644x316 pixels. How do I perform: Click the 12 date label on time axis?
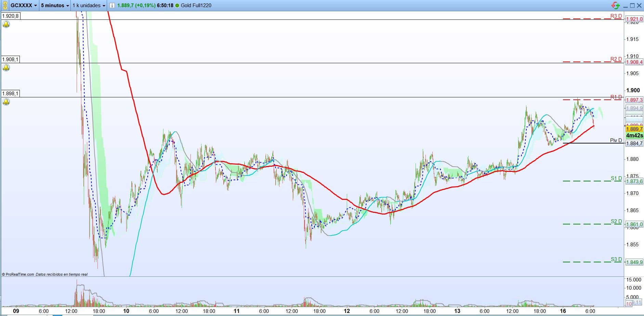[347, 311]
